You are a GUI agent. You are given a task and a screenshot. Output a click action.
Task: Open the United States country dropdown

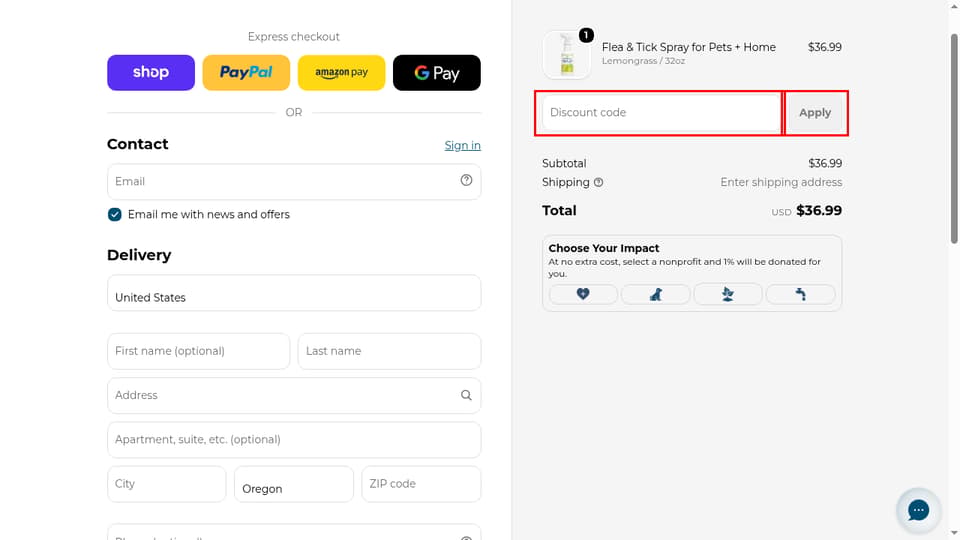294,293
